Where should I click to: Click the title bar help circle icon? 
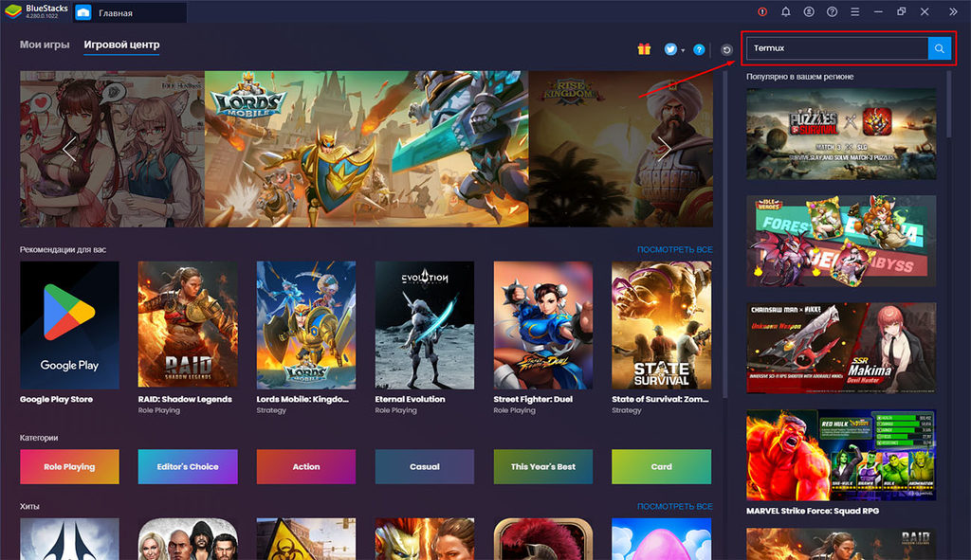[832, 11]
